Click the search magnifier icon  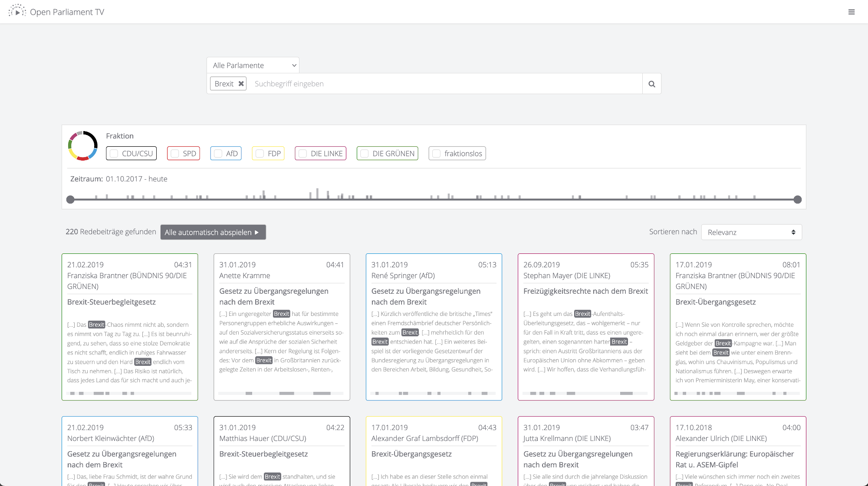(x=651, y=84)
